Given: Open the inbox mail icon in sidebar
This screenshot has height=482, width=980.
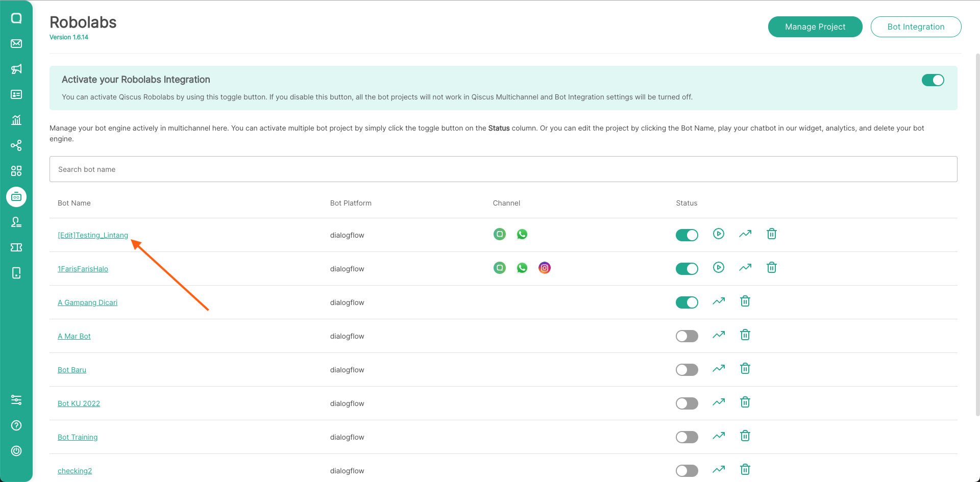Looking at the screenshot, I should click(16, 43).
